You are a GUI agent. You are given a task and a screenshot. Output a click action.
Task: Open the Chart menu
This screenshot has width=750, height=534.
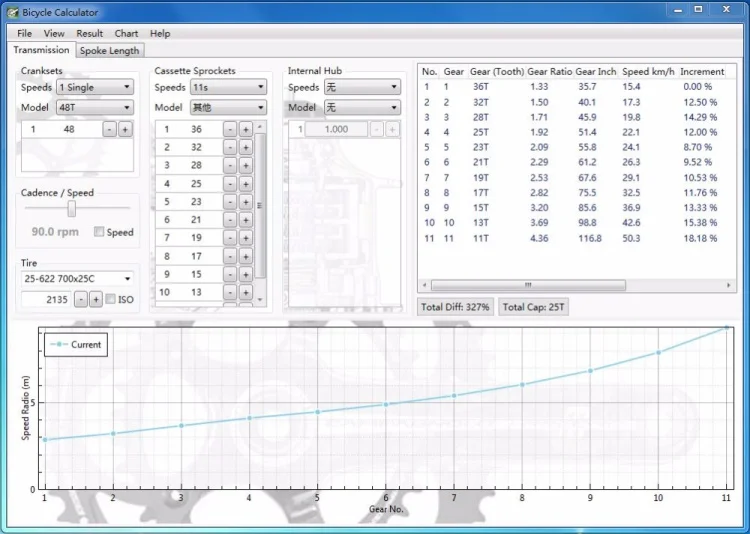click(126, 33)
